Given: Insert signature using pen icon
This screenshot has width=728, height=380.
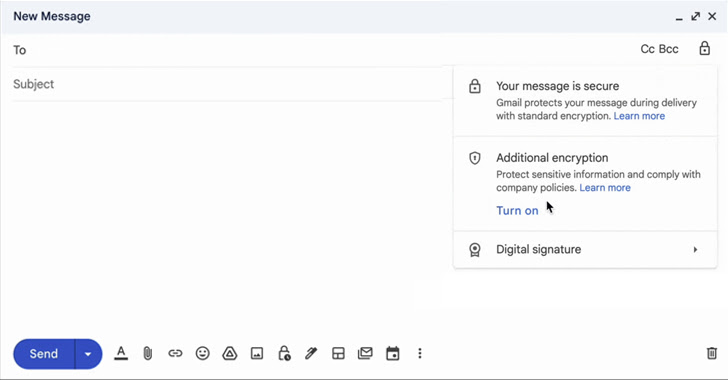Looking at the screenshot, I should 311,354.
